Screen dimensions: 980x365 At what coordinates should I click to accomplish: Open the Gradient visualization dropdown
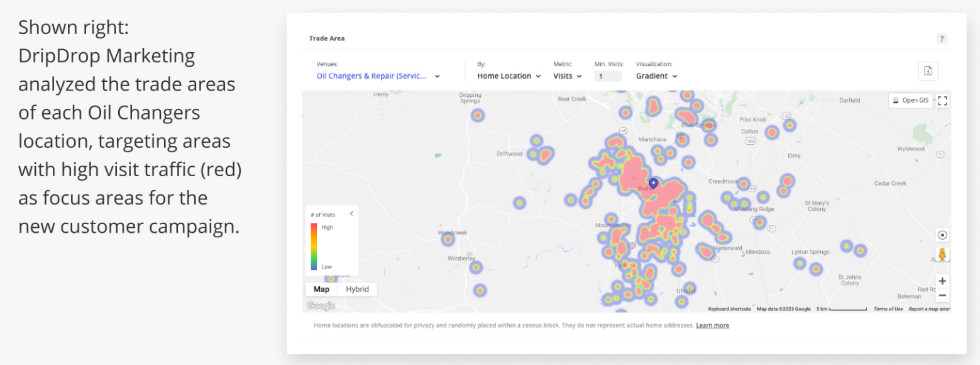point(657,76)
